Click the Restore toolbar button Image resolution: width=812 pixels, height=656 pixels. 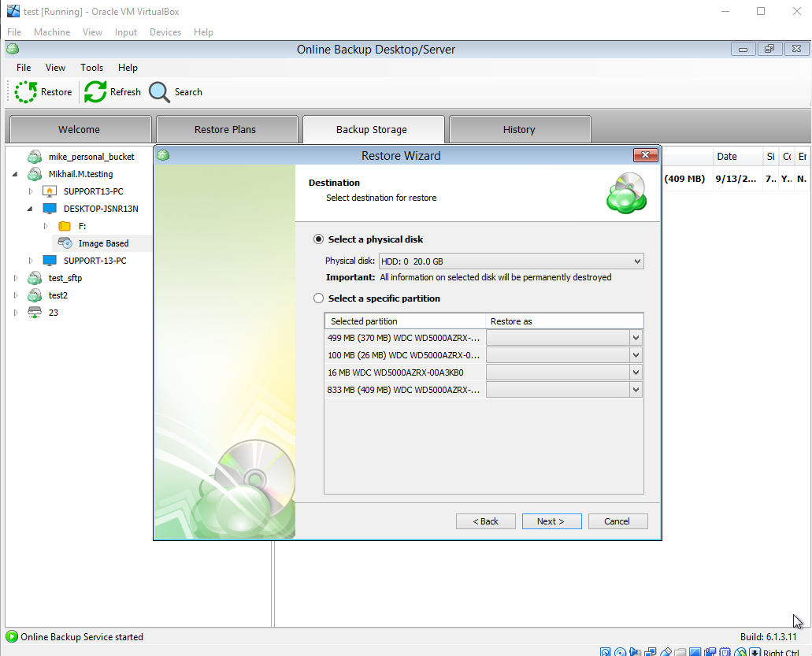pos(43,92)
